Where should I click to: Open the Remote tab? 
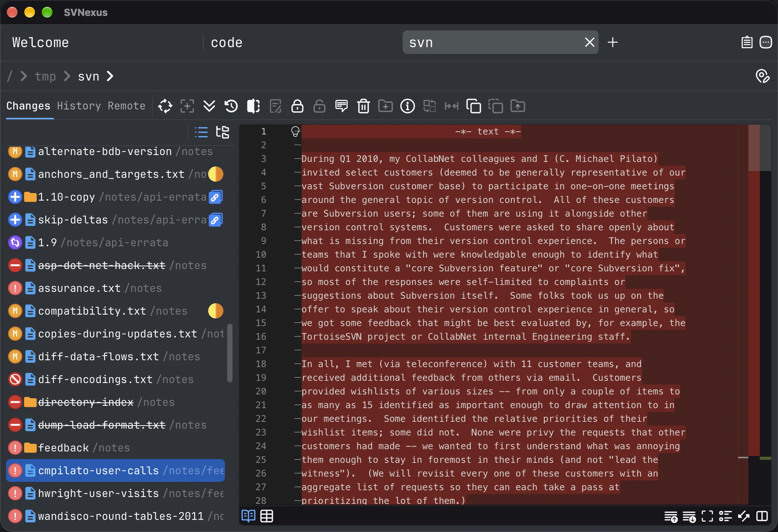pos(127,106)
